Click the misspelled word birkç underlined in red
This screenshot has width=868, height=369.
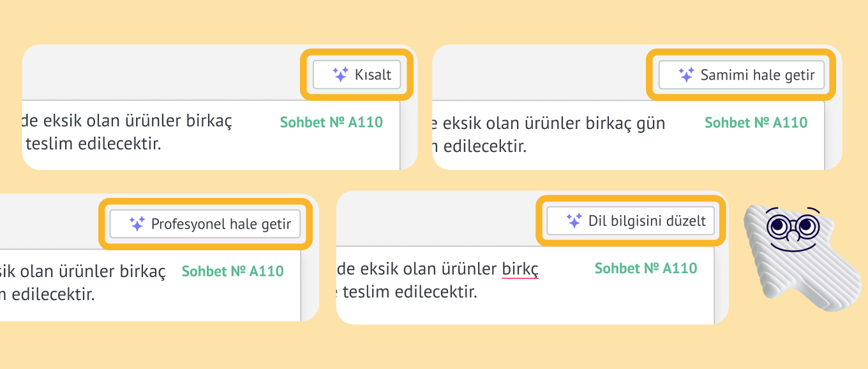(520, 269)
